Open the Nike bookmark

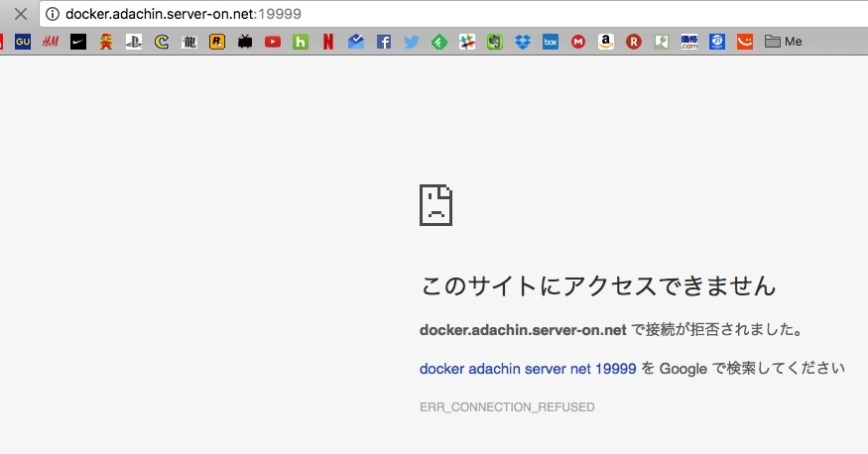(x=78, y=42)
